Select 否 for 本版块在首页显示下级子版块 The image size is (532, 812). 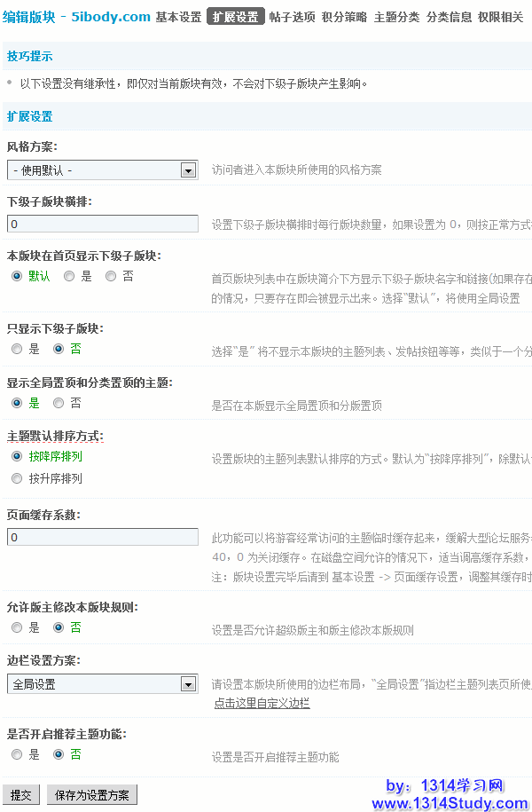111,277
